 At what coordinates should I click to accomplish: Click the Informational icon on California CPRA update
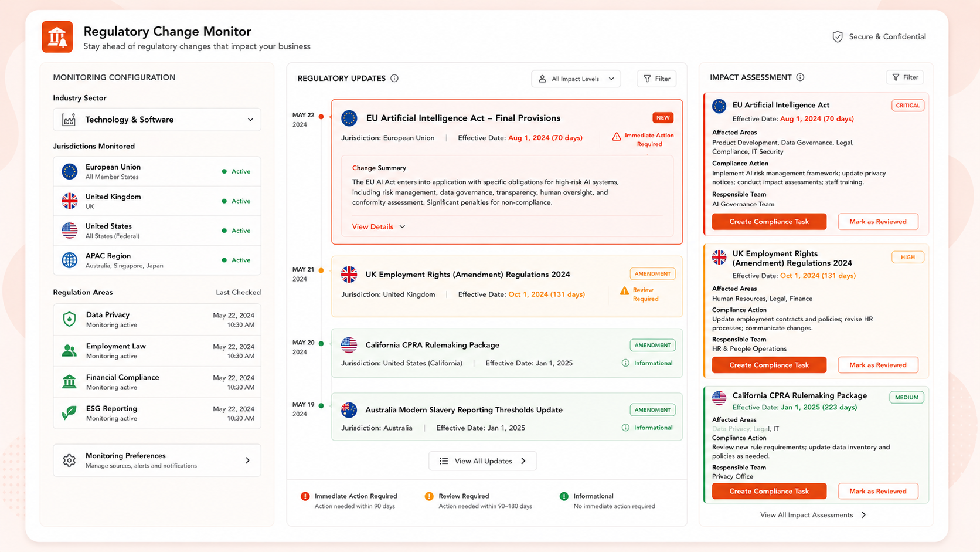625,363
